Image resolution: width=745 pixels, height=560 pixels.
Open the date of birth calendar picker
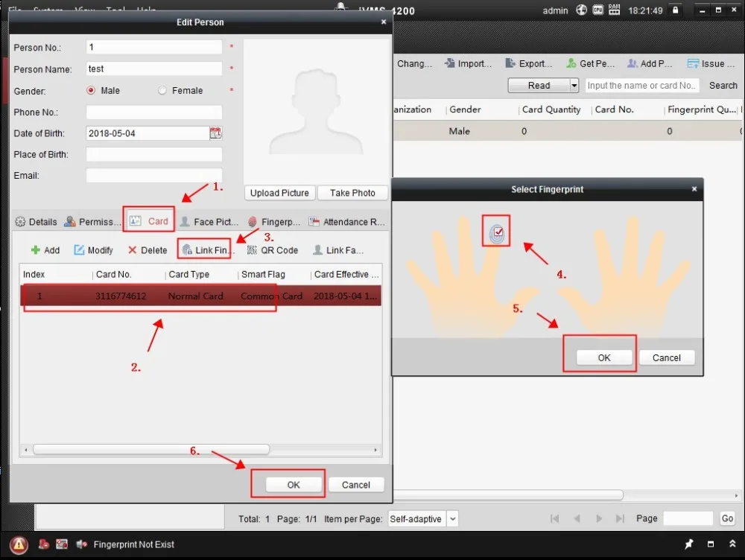tap(216, 133)
